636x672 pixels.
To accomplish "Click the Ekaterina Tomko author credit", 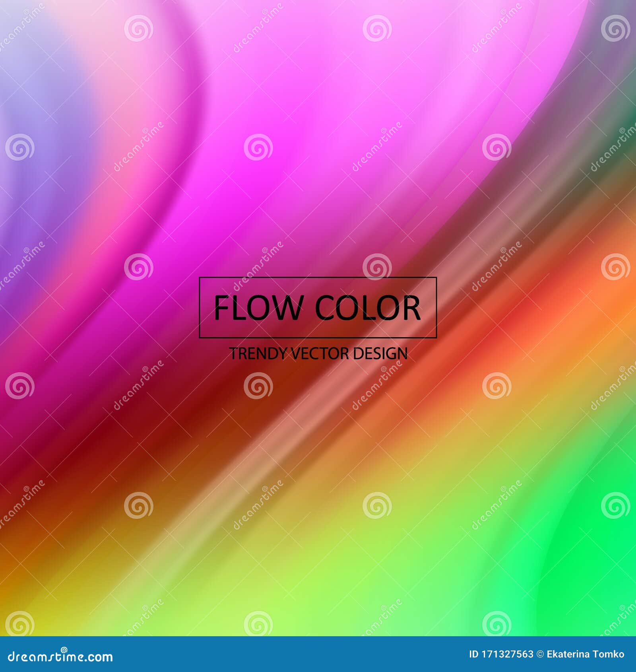I will [x=584, y=654].
